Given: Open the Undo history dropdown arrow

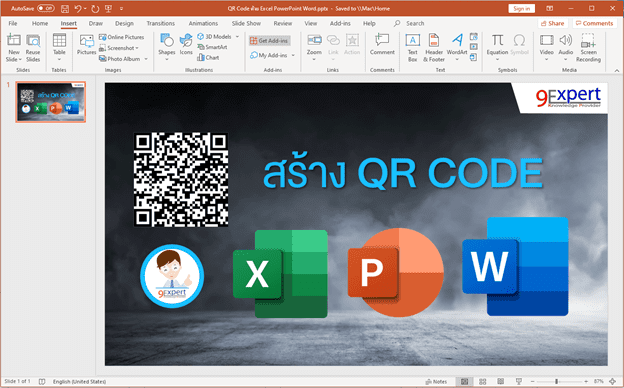Looking at the screenshot, I should (x=85, y=8).
